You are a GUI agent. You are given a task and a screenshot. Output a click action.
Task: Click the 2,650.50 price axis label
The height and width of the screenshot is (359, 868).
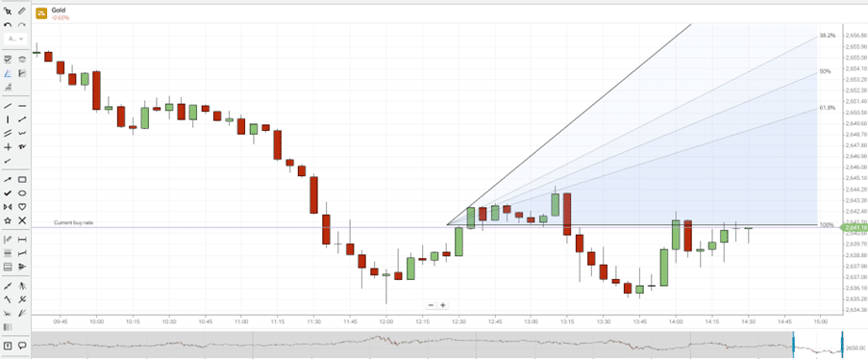[x=856, y=113]
